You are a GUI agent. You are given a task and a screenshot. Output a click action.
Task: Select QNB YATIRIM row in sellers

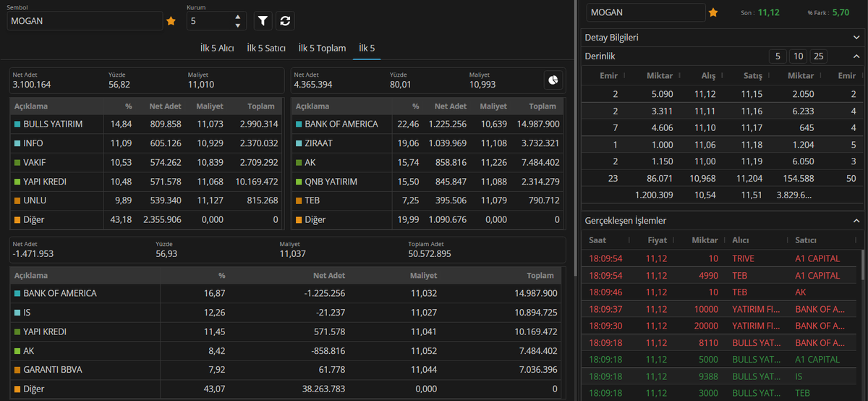[x=429, y=182]
